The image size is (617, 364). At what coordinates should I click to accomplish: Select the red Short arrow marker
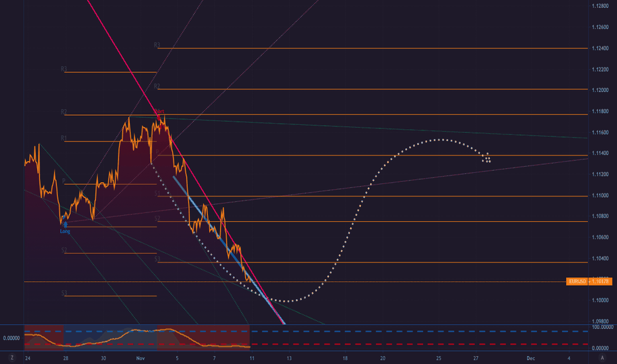(x=159, y=117)
